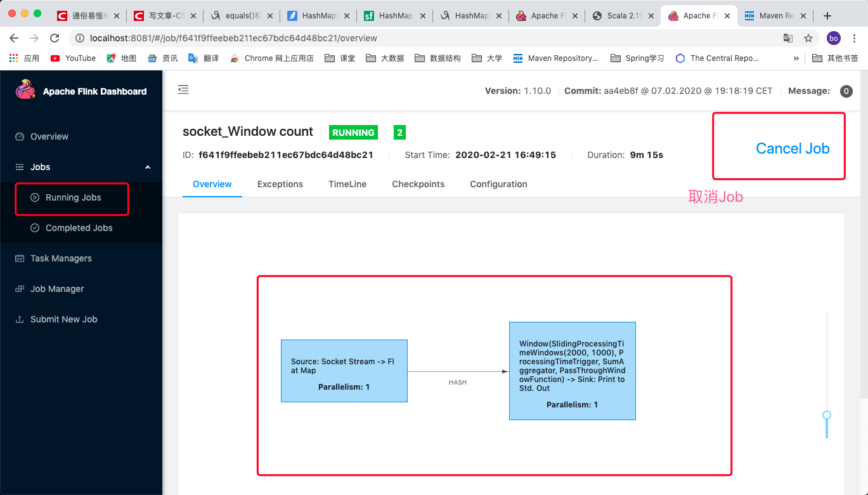Collapse the sidebar with the fold icon
This screenshot has width=868, height=495.
(183, 89)
